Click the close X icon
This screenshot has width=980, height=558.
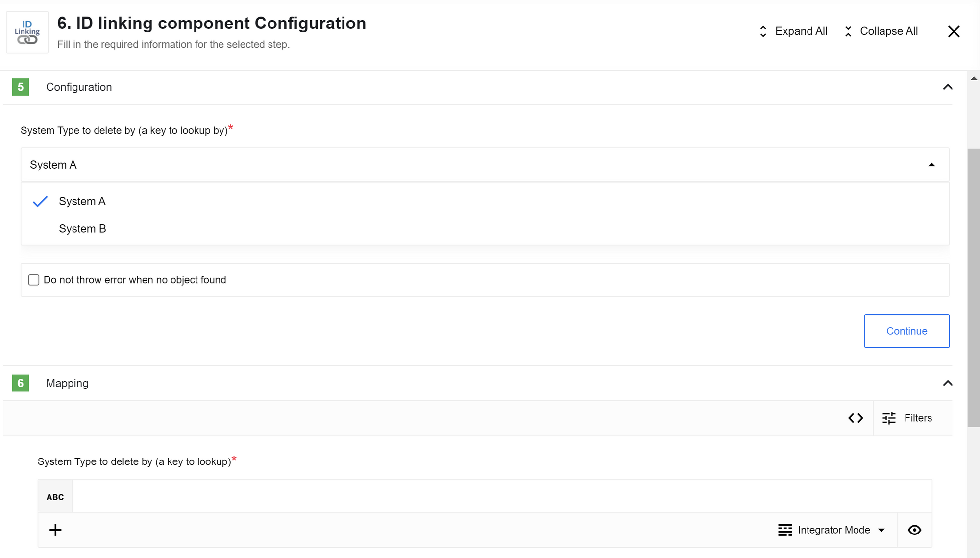coord(955,31)
